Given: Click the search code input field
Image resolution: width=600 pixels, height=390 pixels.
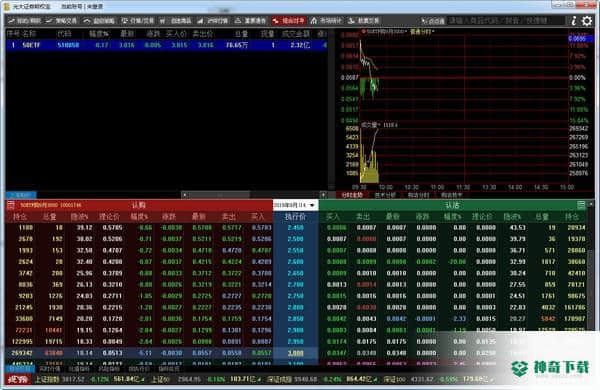Looking at the screenshot, I should tap(505, 21).
